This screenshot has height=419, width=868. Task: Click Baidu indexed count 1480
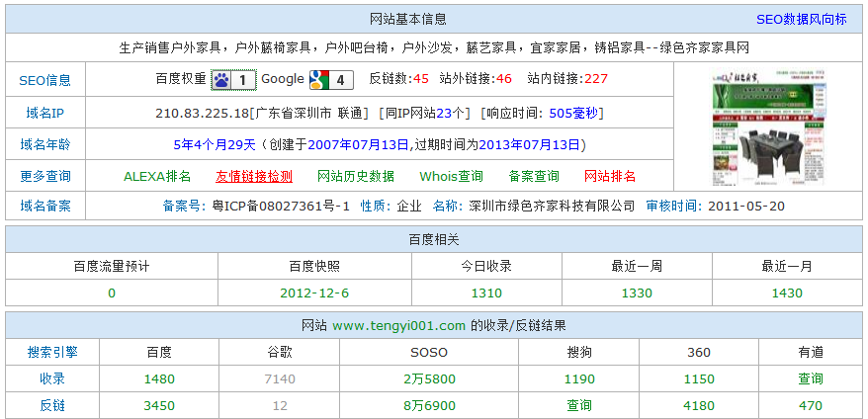click(159, 379)
